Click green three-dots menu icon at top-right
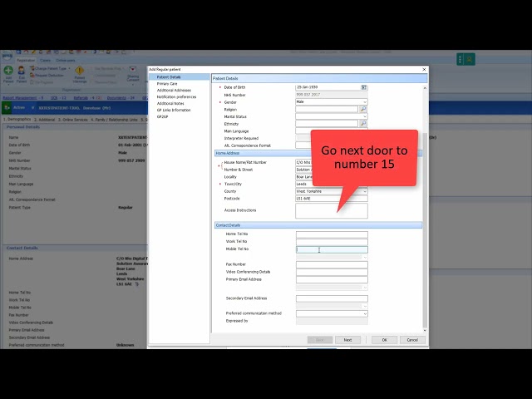 [460, 59]
